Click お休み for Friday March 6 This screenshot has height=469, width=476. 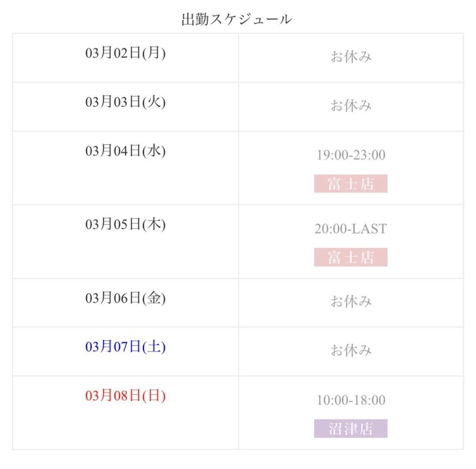point(351,302)
